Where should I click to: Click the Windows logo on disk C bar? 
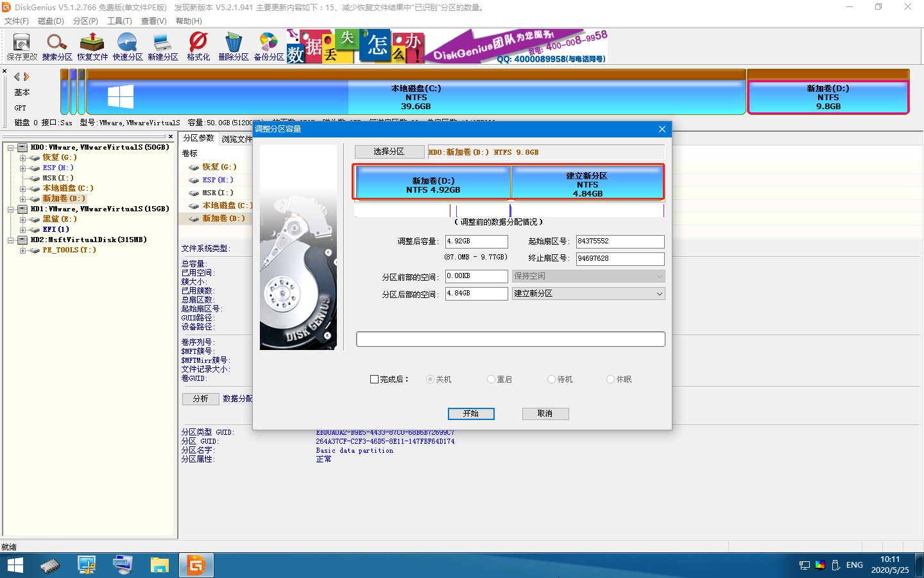(x=121, y=96)
